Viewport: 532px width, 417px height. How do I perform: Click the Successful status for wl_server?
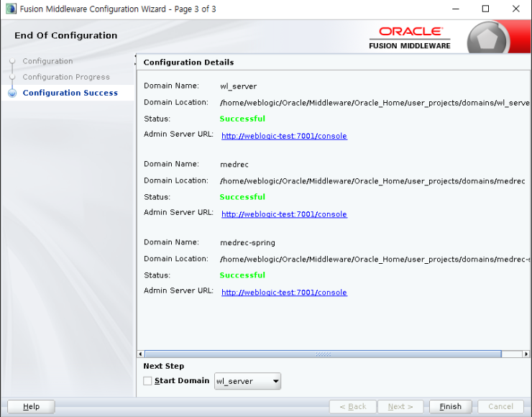pyautogui.click(x=242, y=119)
